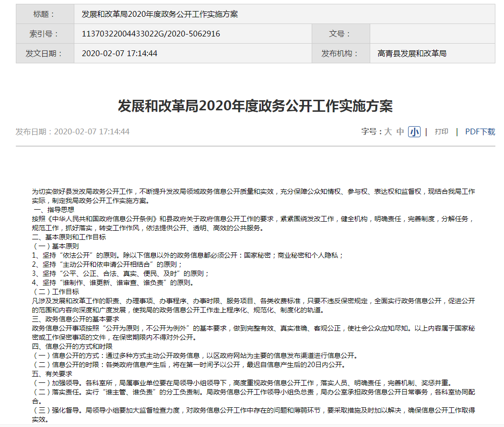Viewport: 504px width, 427px height.
Task: Select the large font size option 大
Action: click(388, 132)
